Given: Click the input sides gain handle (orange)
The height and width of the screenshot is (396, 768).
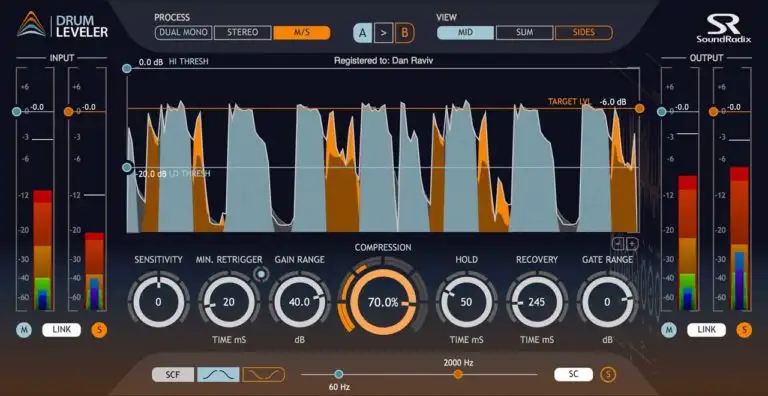Looking at the screenshot, I should pyautogui.click(x=69, y=112).
